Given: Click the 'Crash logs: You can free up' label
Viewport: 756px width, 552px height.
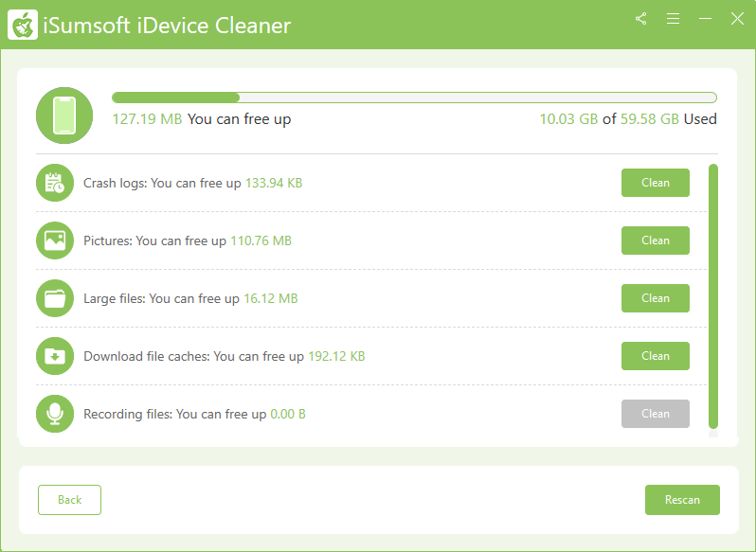Looking at the screenshot, I should [162, 184].
